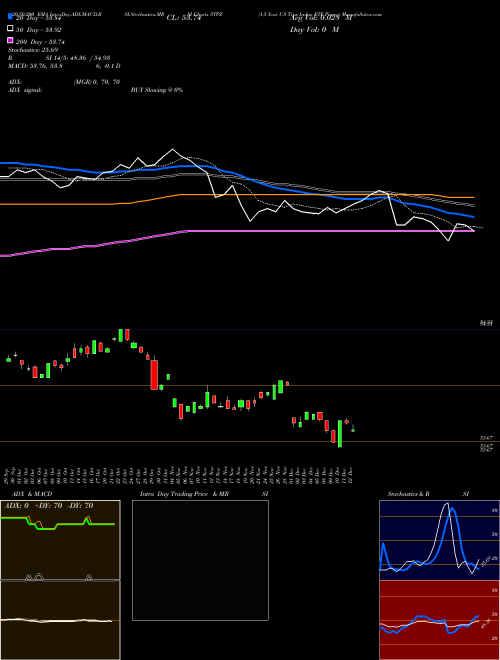Click the 'Intra Day Trading Price & MR' title

[184, 494]
